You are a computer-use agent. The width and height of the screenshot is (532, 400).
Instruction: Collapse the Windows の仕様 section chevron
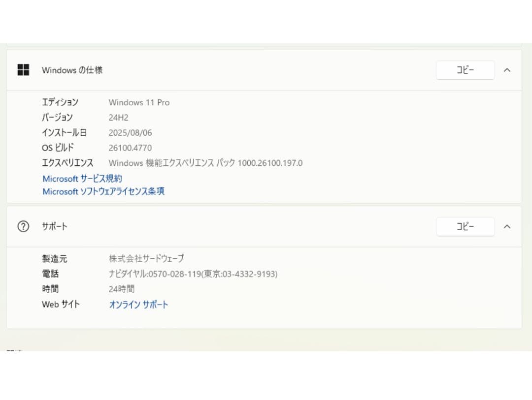507,70
